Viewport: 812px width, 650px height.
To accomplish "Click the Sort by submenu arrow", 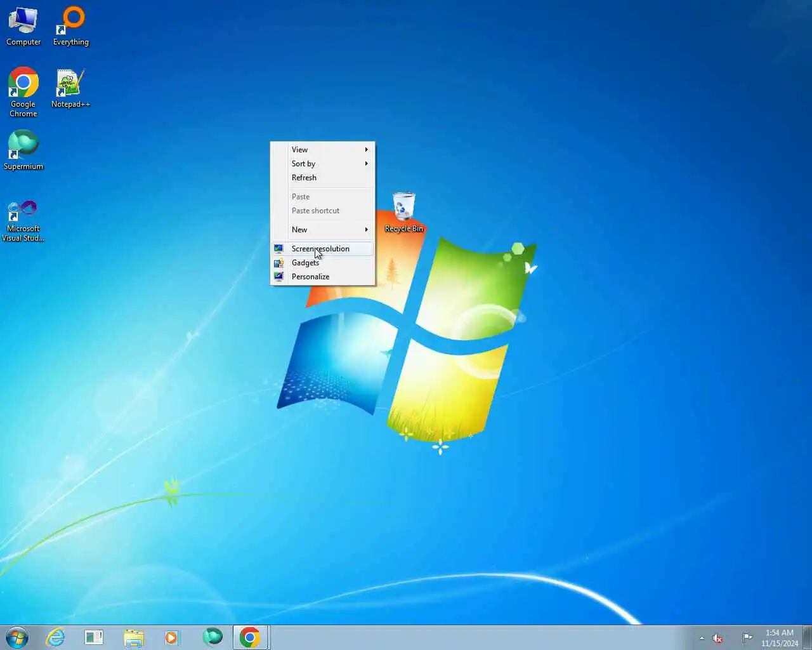I will [x=367, y=164].
